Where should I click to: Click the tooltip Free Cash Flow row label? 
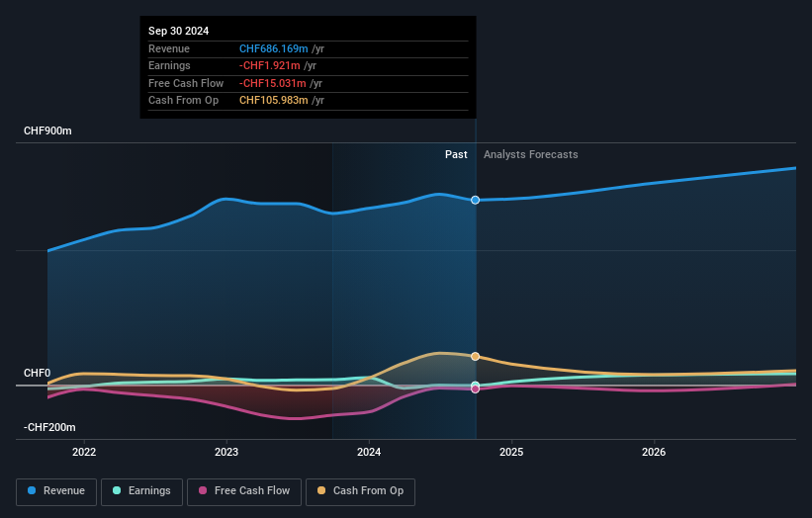pyautogui.click(x=186, y=83)
